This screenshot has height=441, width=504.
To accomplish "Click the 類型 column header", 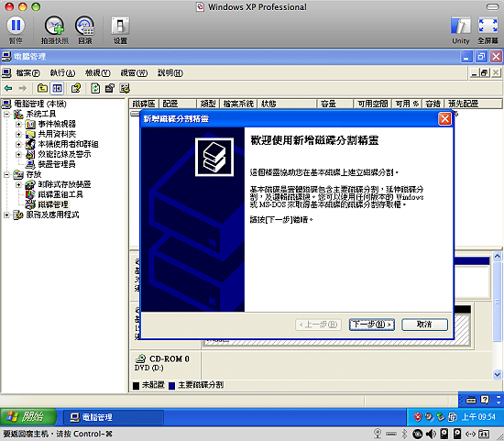I will tap(208, 104).
